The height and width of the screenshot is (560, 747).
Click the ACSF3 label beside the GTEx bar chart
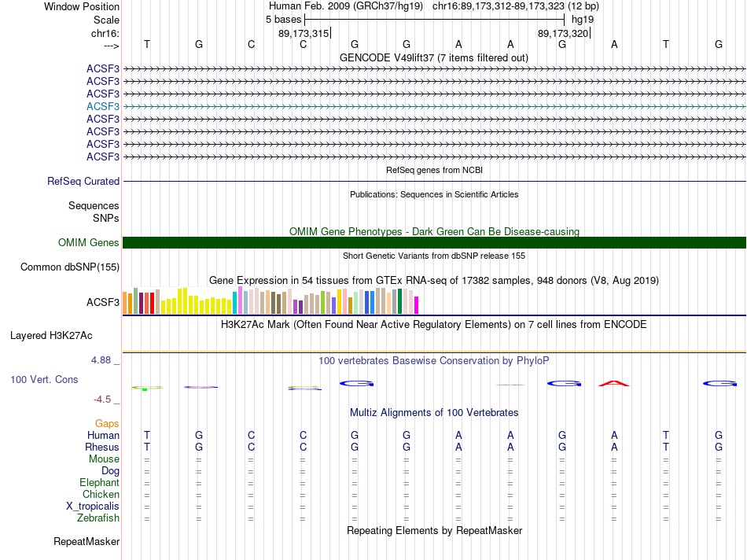(x=103, y=302)
